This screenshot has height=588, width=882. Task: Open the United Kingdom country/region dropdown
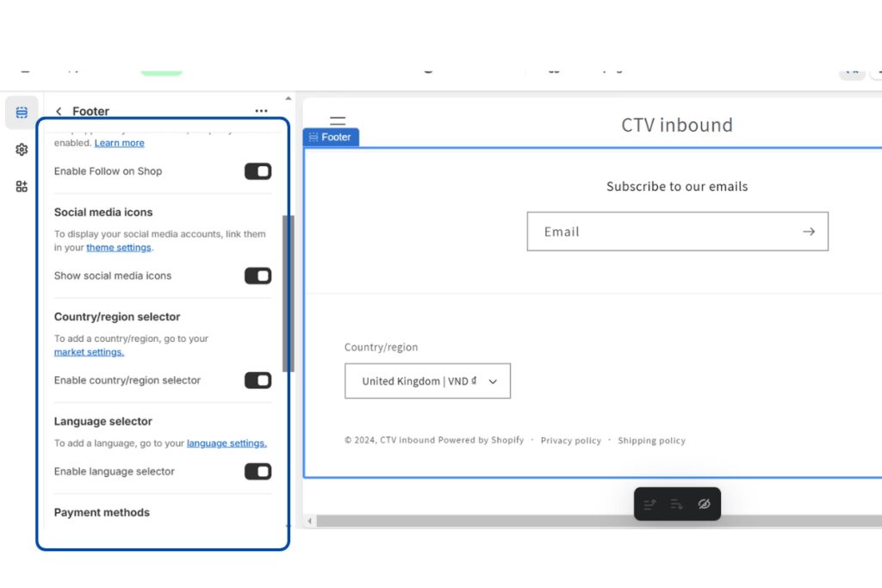tap(427, 381)
